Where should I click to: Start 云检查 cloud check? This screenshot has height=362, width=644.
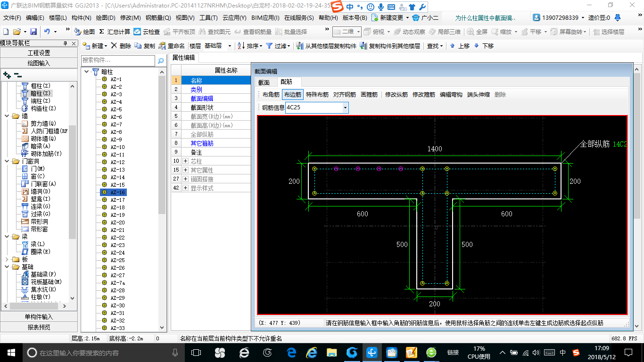click(147, 32)
